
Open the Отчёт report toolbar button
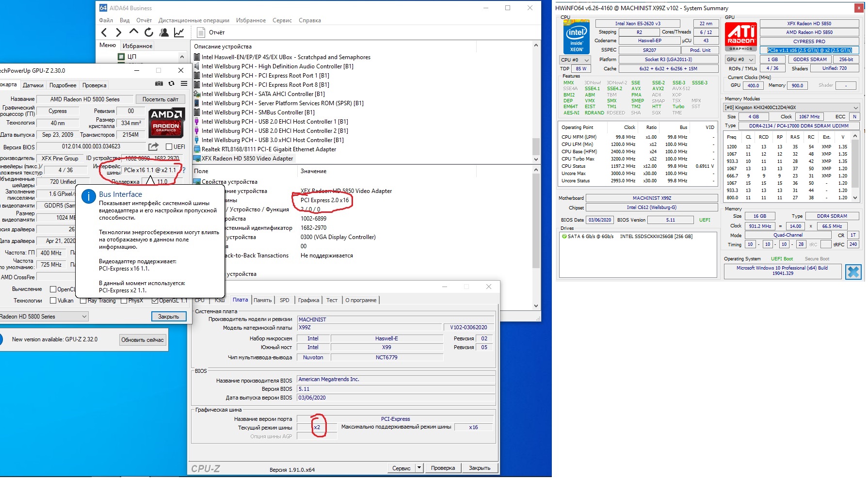point(211,32)
